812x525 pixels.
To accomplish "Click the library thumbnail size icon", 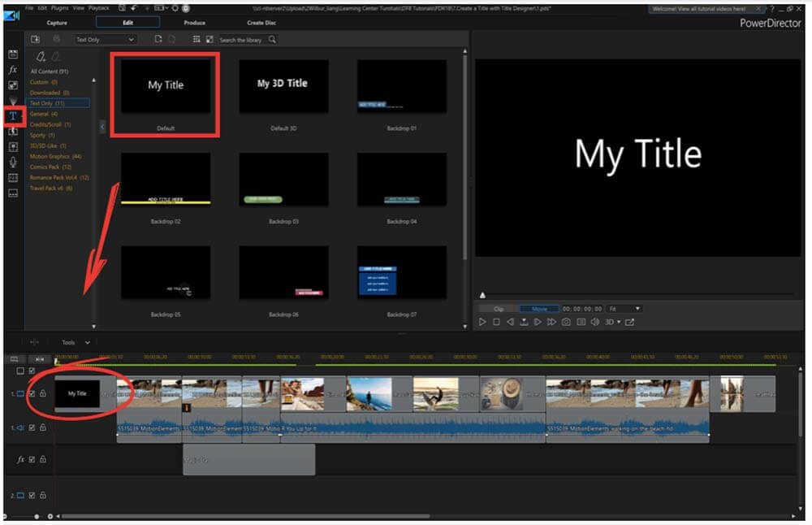I will [x=209, y=39].
